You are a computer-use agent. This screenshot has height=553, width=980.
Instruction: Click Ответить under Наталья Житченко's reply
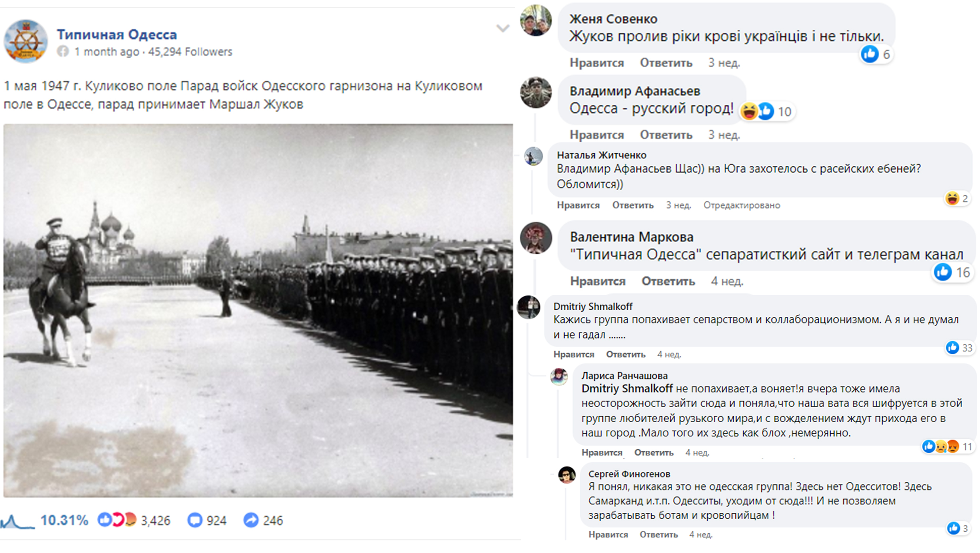tap(633, 205)
